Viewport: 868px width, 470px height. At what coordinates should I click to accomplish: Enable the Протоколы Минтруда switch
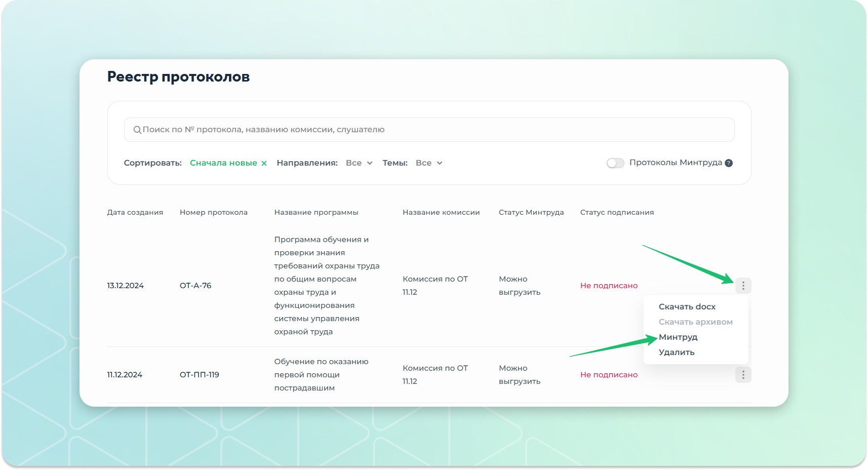point(615,163)
